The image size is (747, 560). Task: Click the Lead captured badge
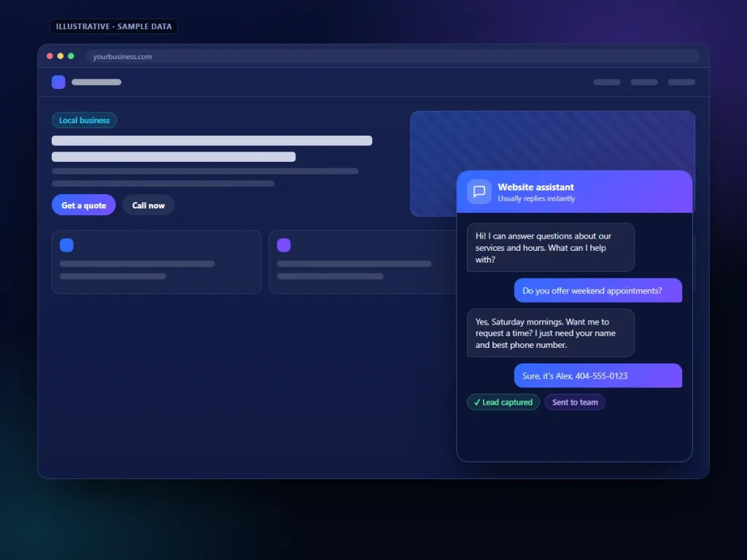[503, 402]
